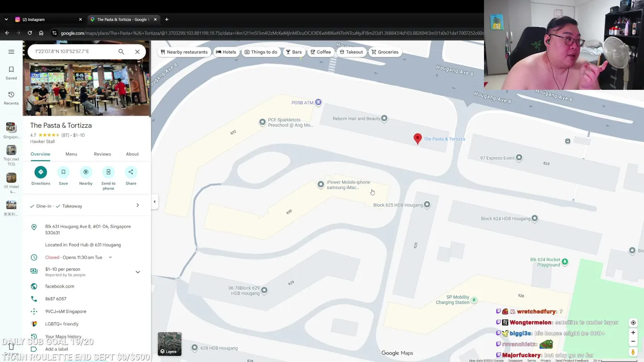Click the Block 629 HDB Hougang marker
Viewport: 644px width, 362px height.
[264, 290]
